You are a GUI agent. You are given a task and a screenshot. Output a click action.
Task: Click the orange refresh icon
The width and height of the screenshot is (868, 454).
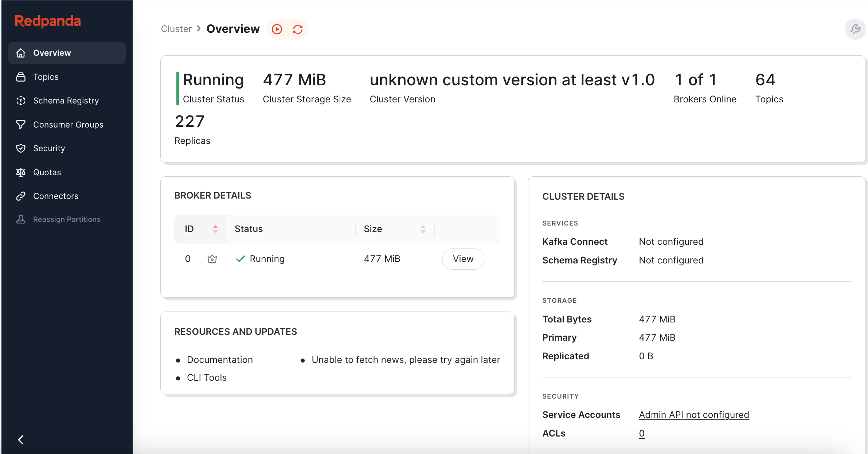298,29
